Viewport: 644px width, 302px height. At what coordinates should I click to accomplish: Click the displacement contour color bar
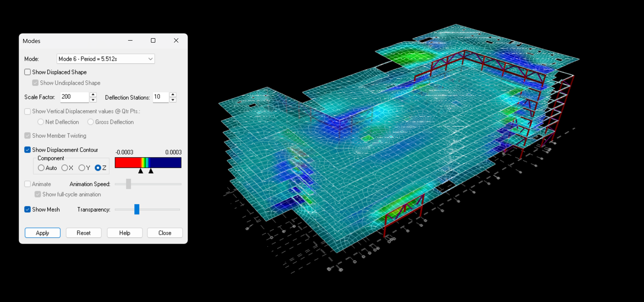[148, 162]
